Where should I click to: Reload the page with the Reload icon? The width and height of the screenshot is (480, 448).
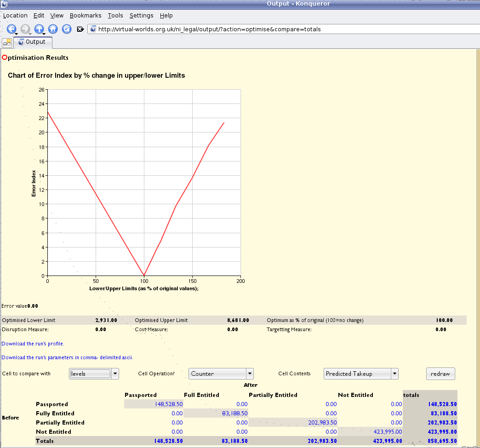pyautogui.click(x=66, y=29)
